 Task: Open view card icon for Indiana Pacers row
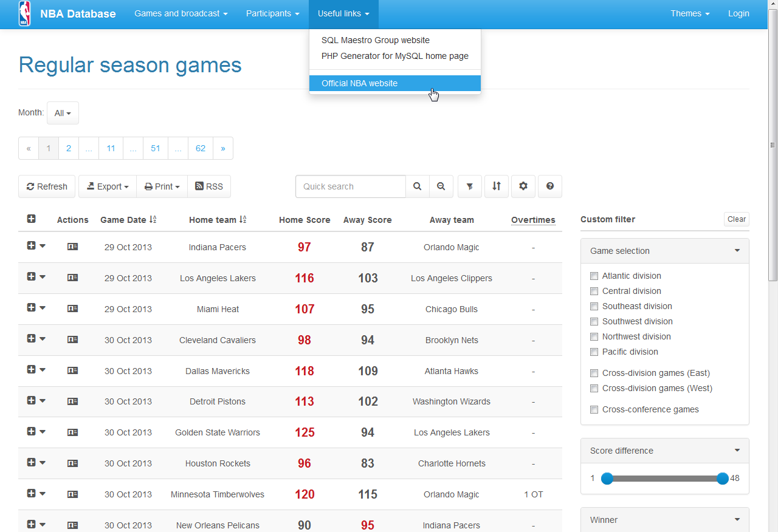click(73, 247)
